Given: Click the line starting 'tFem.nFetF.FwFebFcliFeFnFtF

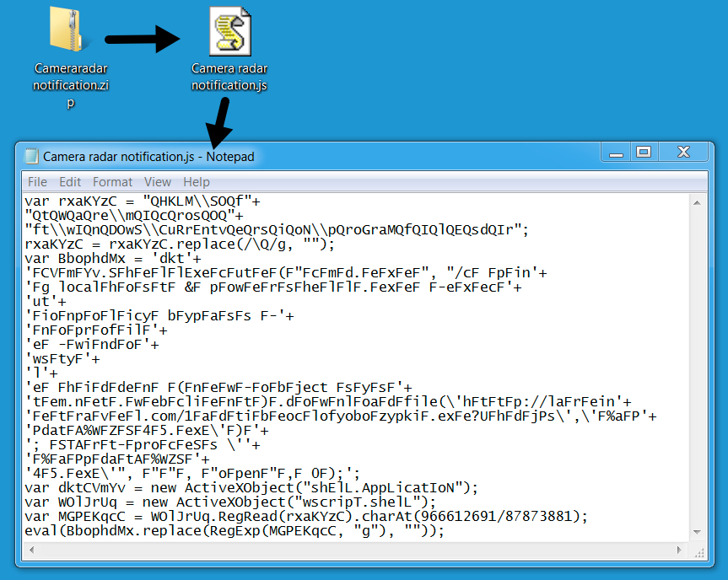Looking at the screenshot, I should click(x=328, y=402).
